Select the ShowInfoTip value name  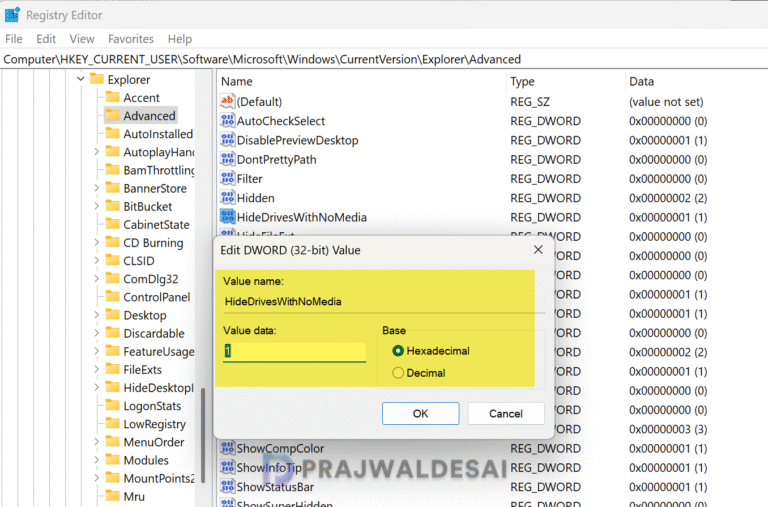pyautogui.click(x=269, y=468)
